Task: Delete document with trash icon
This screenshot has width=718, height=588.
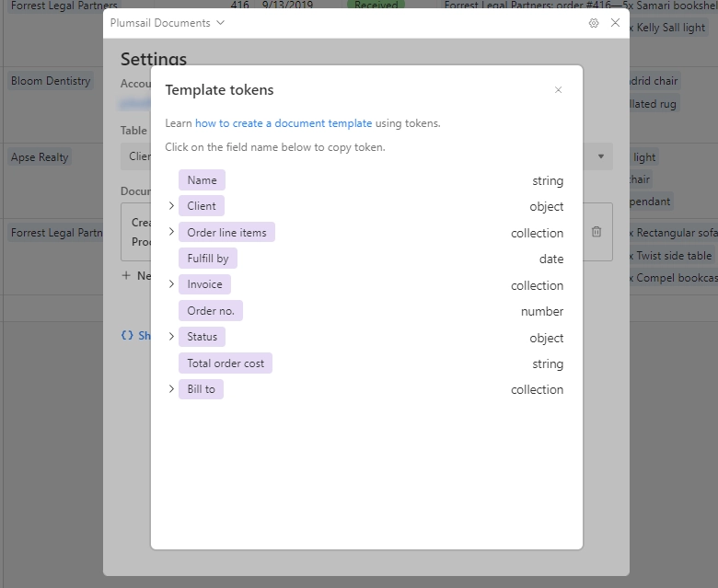Action: (x=596, y=232)
